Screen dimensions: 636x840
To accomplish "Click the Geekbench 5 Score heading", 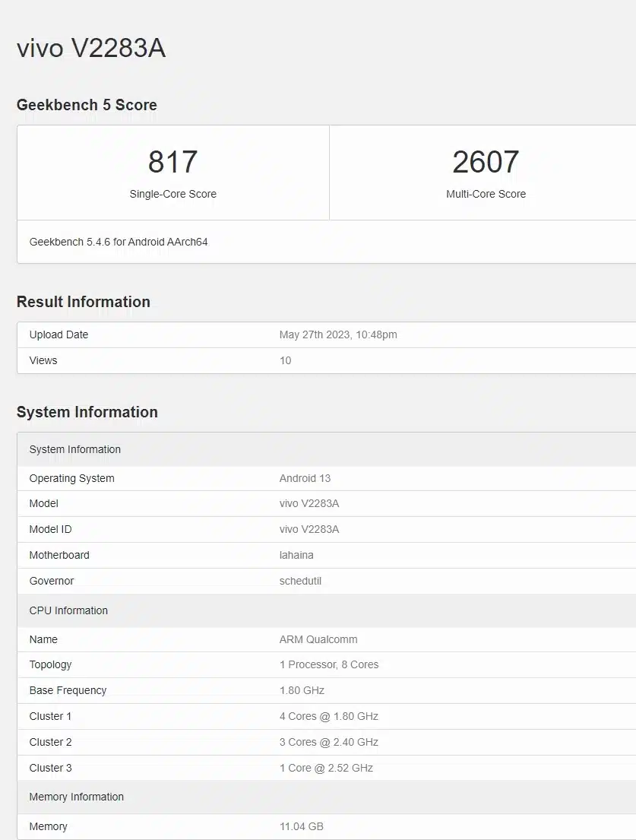I will pyautogui.click(x=87, y=105).
